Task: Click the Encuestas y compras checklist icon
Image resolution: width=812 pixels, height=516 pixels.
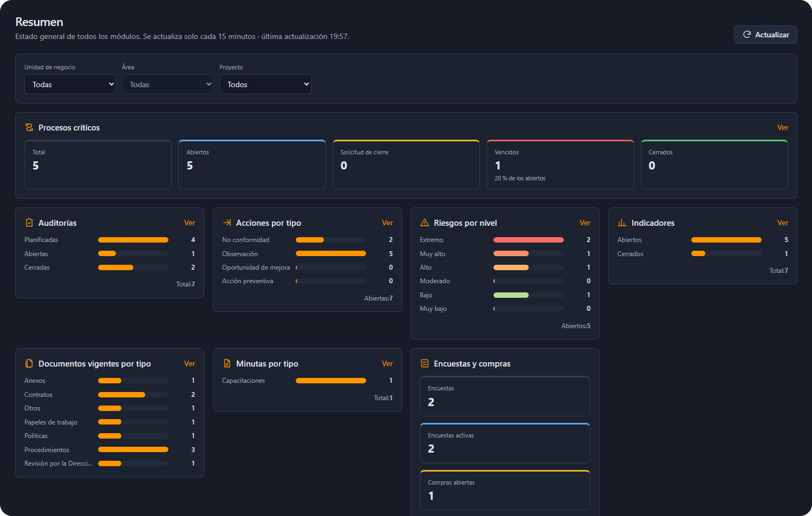Action: [x=425, y=363]
